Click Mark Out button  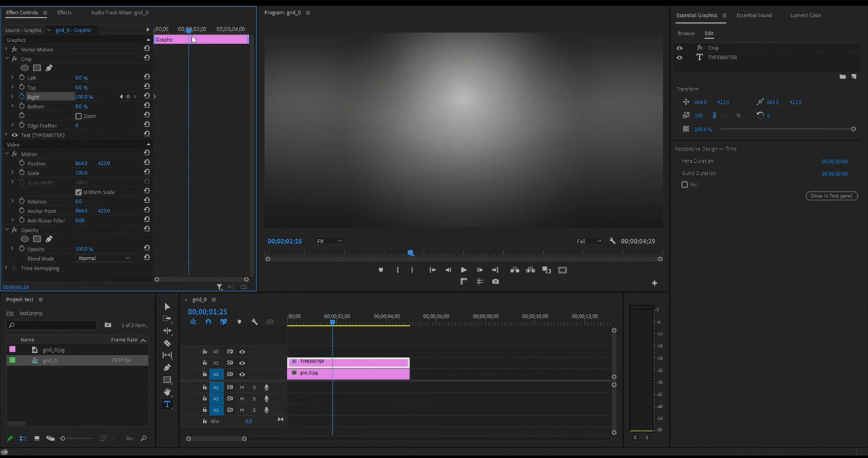click(x=412, y=270)
